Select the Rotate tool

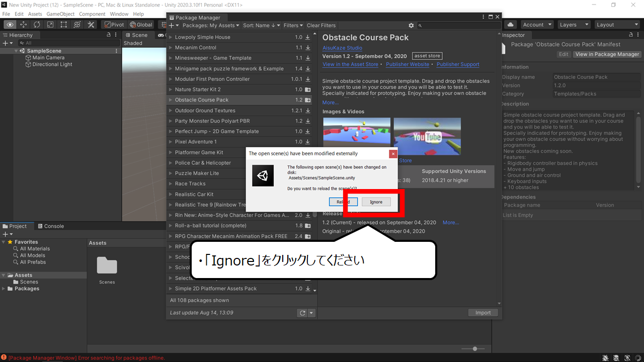coord(37,25)
